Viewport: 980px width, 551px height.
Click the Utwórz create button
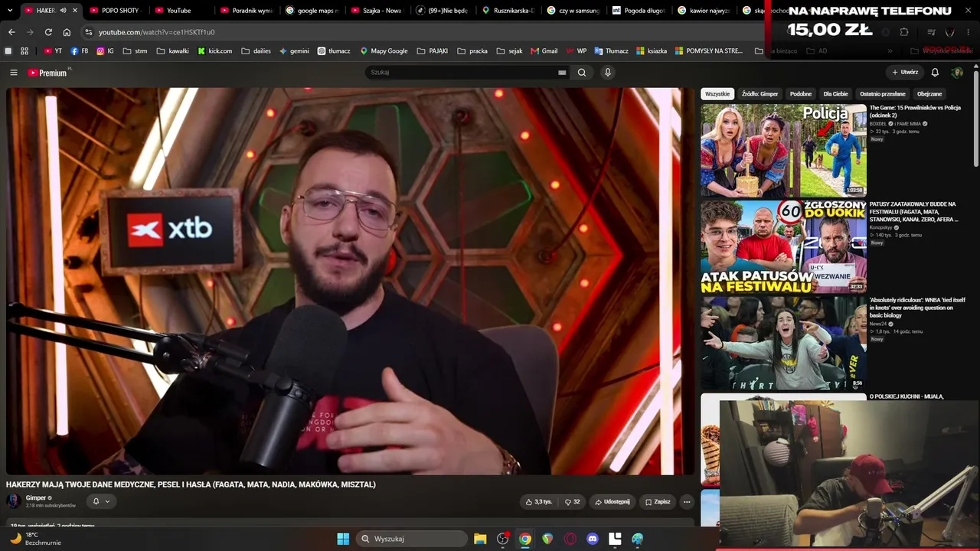905,73
